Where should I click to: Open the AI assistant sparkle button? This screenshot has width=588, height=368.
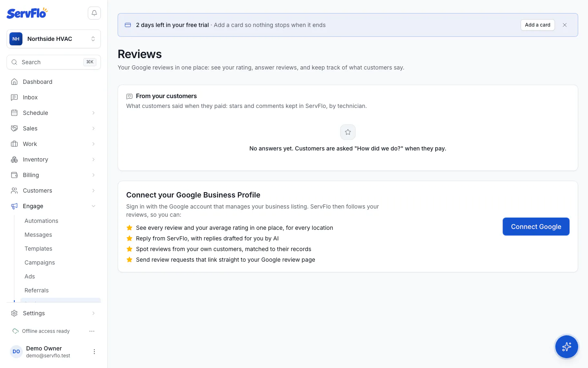click(x=566, y=347)
